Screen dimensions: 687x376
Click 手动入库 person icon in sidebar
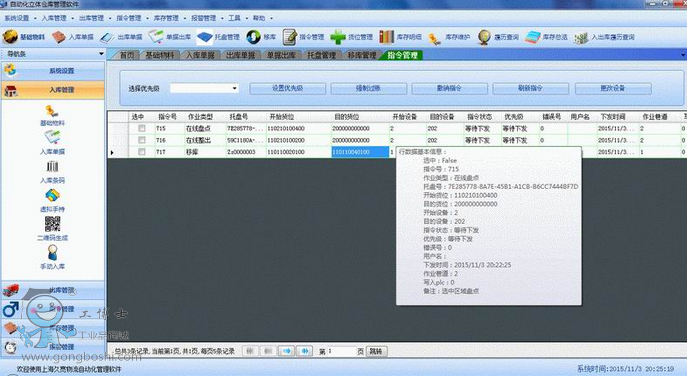[53, 253]
